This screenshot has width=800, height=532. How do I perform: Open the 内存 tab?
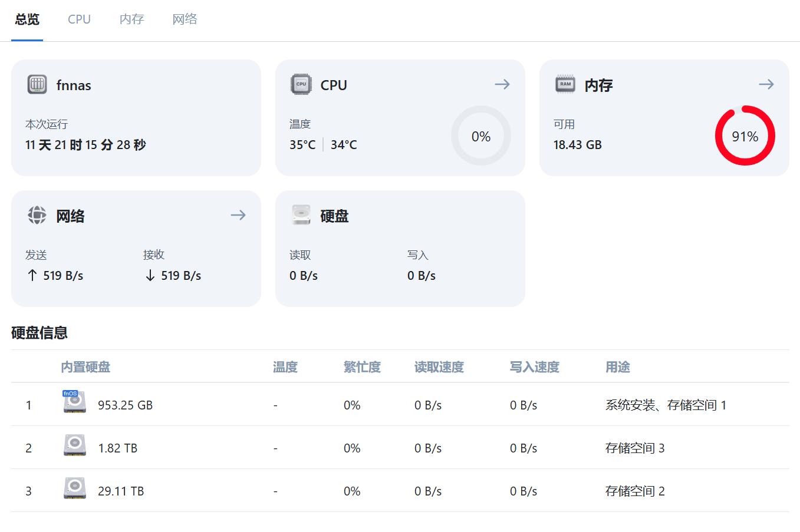(131, 19)
